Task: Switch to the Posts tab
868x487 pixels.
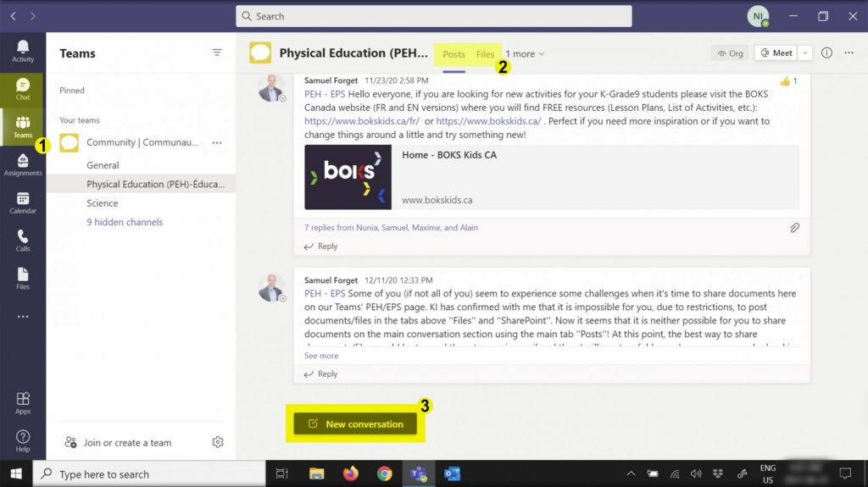Action: tap(454, 54)
